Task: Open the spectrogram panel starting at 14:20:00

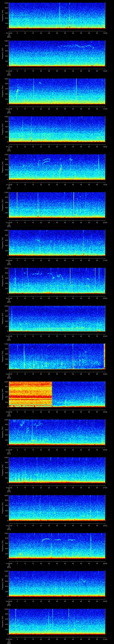Action: point(57,243)
